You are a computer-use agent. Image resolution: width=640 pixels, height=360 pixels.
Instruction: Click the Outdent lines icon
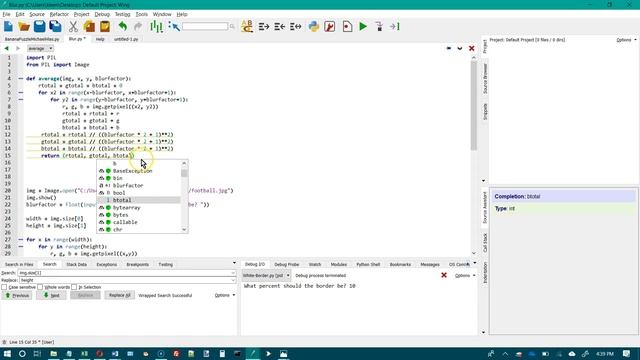280,27
